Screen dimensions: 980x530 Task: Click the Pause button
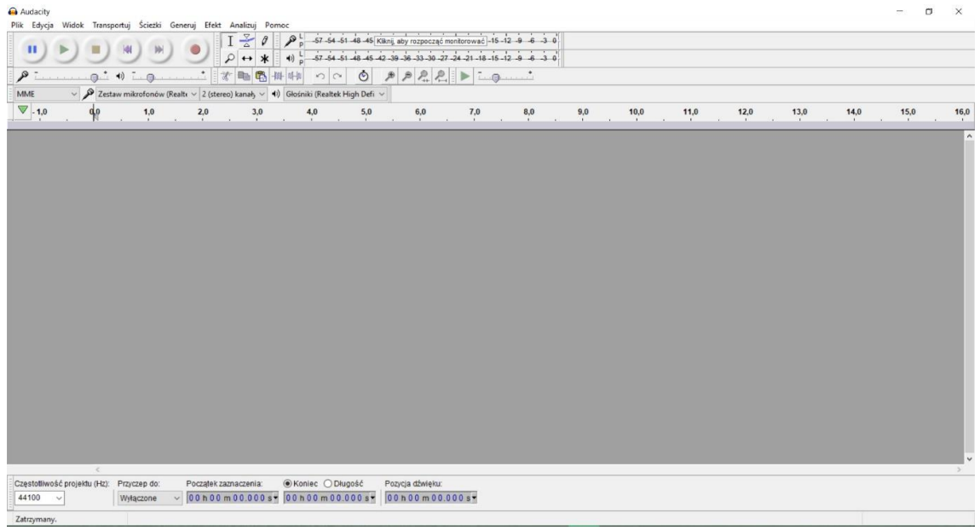coord(31,49)
